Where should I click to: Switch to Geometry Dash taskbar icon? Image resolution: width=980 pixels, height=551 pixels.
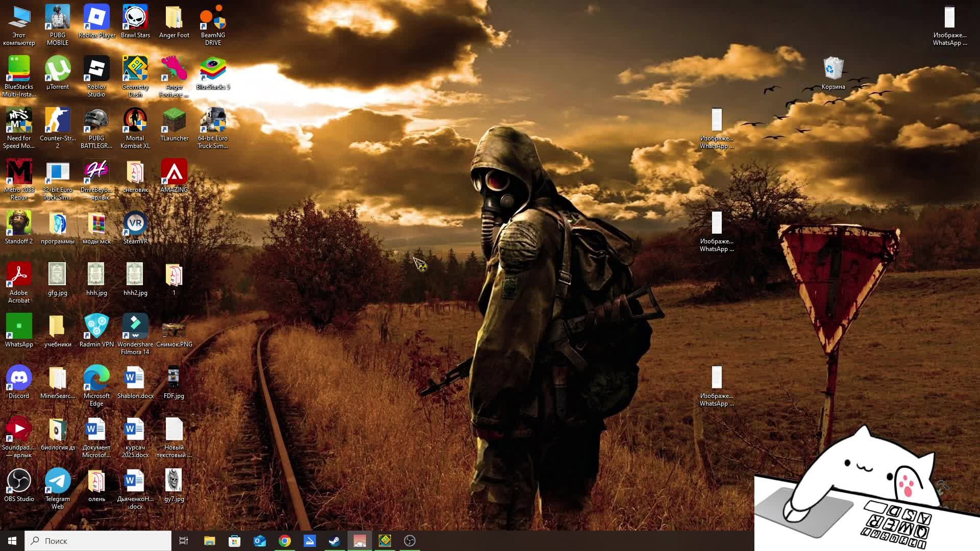(x=385, y=541)
